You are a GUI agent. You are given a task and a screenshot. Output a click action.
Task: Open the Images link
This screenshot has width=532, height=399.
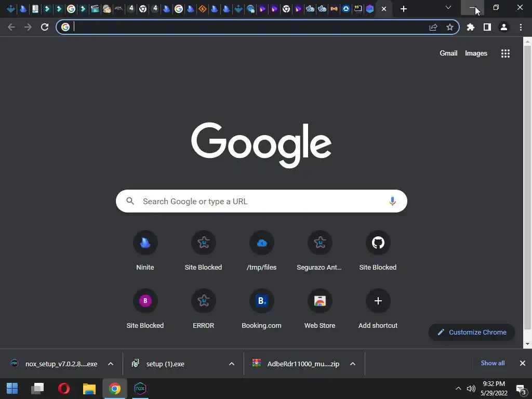[x=476, y=54]
